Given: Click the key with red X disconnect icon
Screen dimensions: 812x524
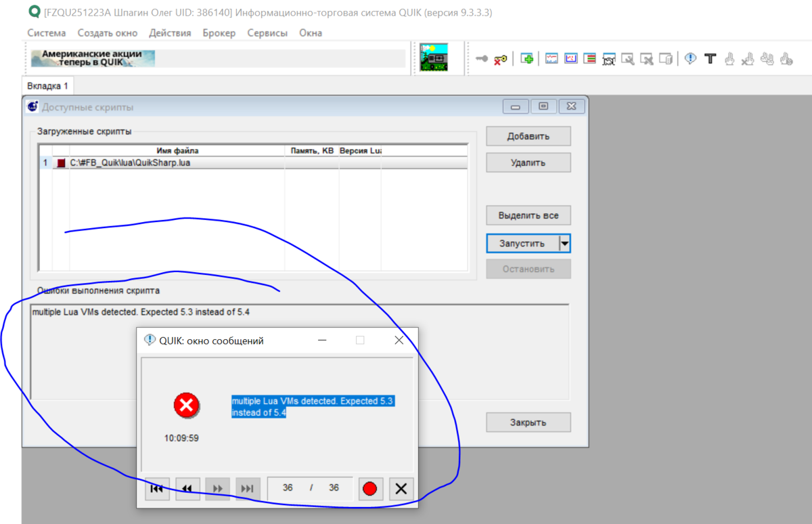Looking at the screenshot, I should coord(500,59).
